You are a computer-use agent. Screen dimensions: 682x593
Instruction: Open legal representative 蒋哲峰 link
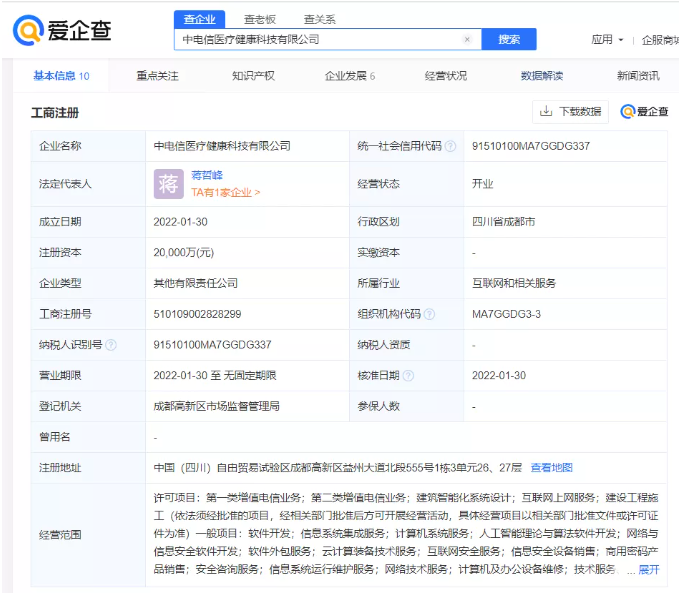tap(207, 175)
